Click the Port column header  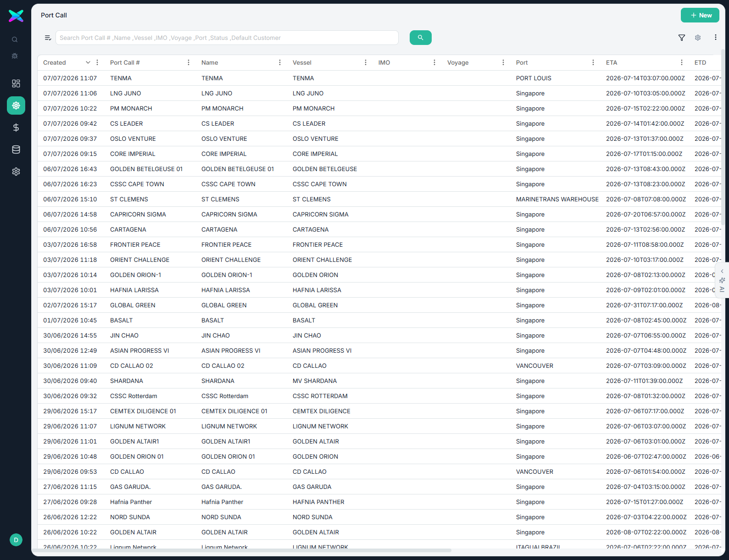pyautogui.click(x=522, y=62)
